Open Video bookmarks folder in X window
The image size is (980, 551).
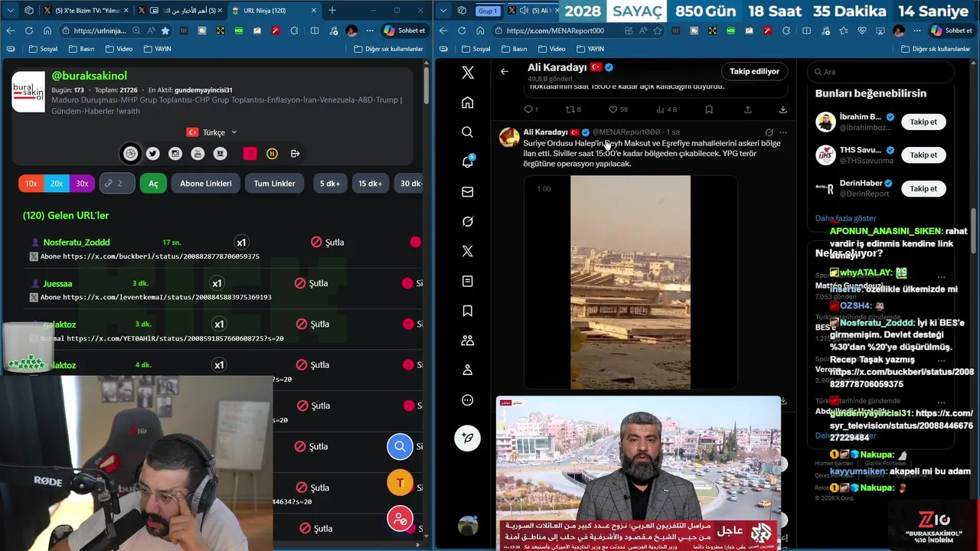[550, 49]
